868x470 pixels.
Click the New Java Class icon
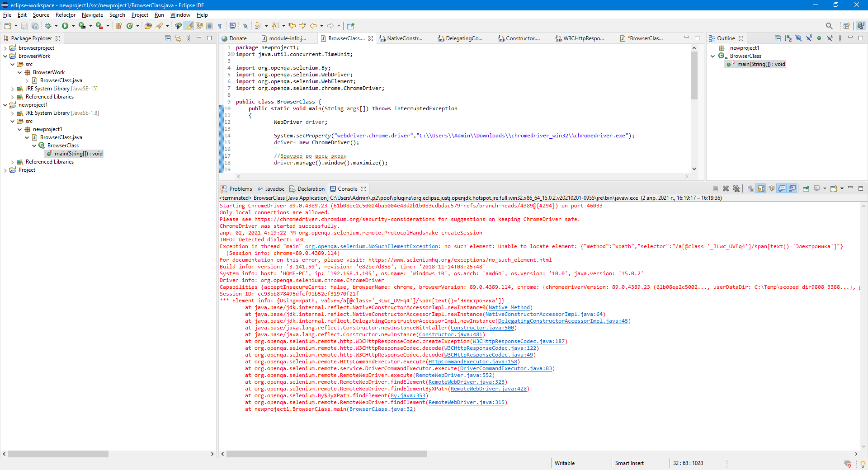point(130,26)
